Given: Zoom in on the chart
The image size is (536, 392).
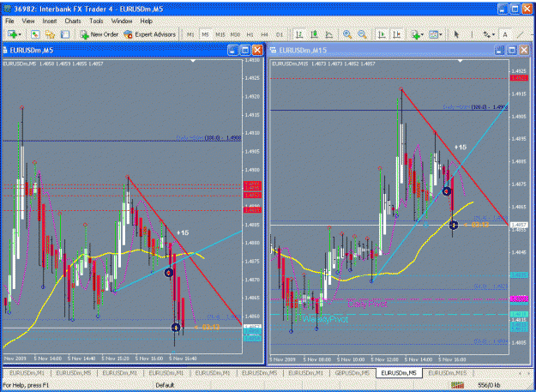Looking at the screenshot, I should [x=347, y=34].
